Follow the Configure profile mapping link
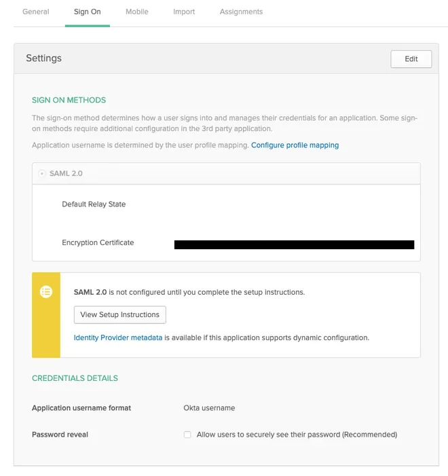Screen dimensions: 448x476 coord(295,145)
